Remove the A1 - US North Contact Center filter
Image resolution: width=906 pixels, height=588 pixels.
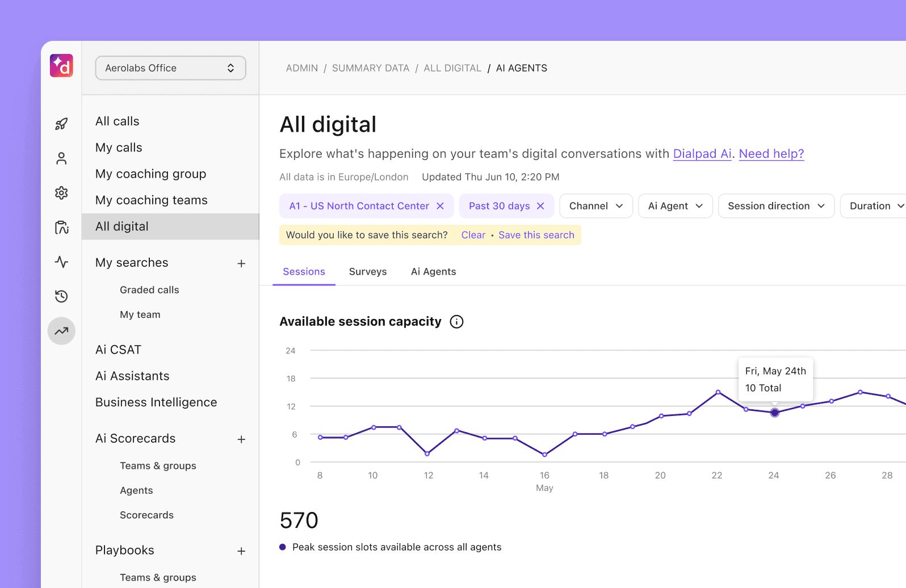pos(440,206)
